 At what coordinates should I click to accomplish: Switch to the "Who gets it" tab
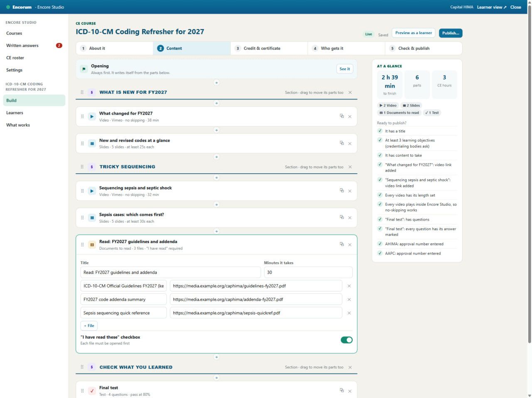[x=347, y=48]
